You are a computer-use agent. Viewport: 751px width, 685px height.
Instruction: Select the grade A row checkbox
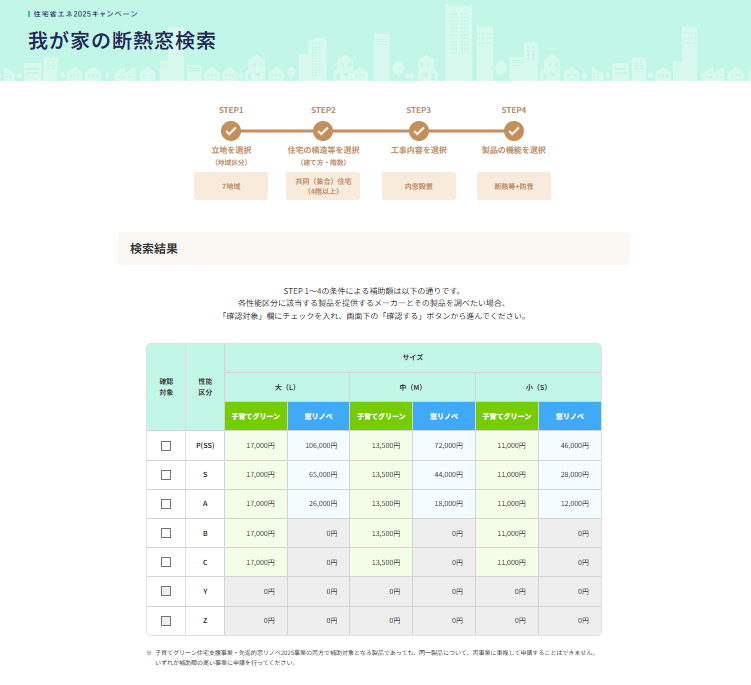coord(166,504)
